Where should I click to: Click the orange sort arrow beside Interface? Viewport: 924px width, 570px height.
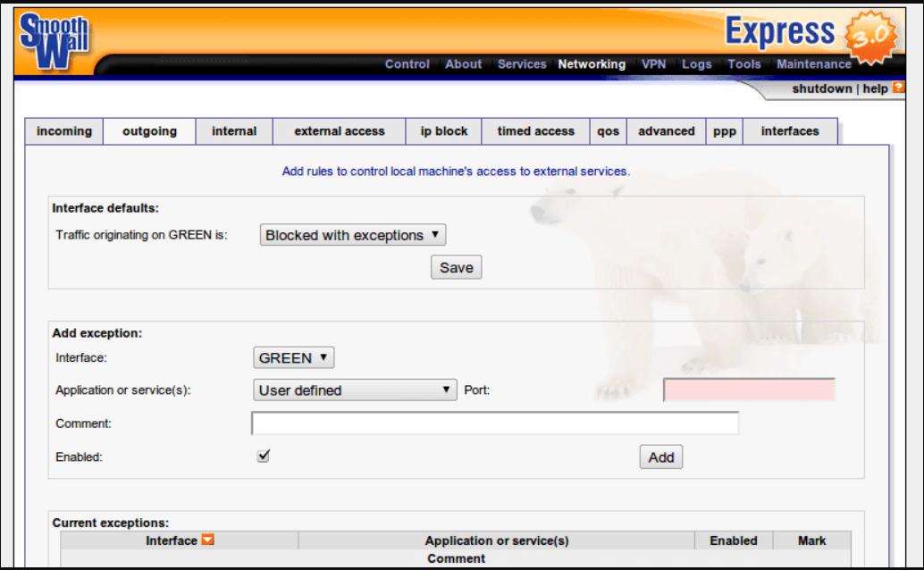click(207, 540)
